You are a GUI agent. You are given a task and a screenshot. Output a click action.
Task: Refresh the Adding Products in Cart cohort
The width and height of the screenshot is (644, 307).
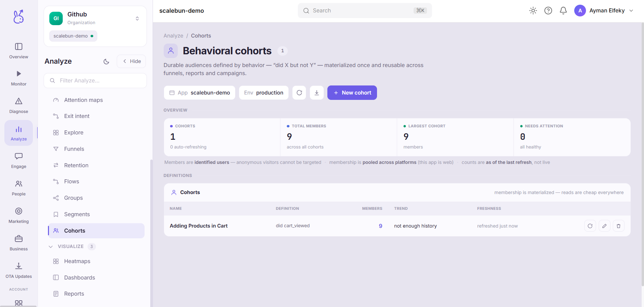[590, 226]
